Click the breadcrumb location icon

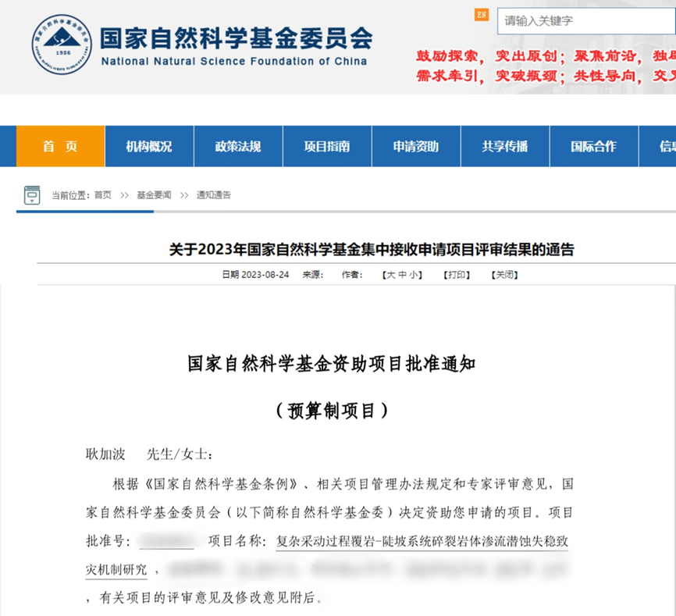[x=32, y=195]
